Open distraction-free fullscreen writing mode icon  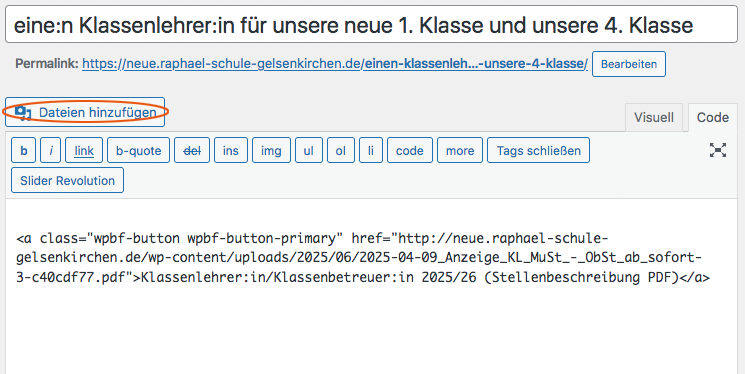(x=717, y=150)
